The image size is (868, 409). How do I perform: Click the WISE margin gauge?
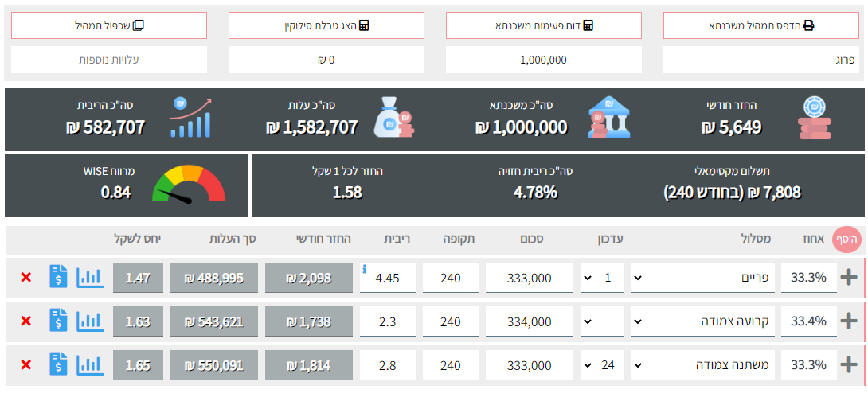point(189,184)
